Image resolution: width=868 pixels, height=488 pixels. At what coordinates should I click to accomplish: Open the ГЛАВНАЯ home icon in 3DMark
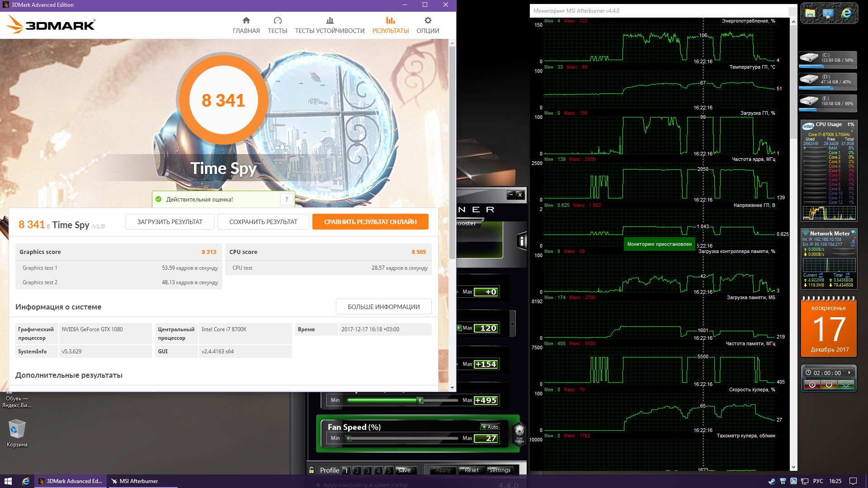click(x=246, y=20)
